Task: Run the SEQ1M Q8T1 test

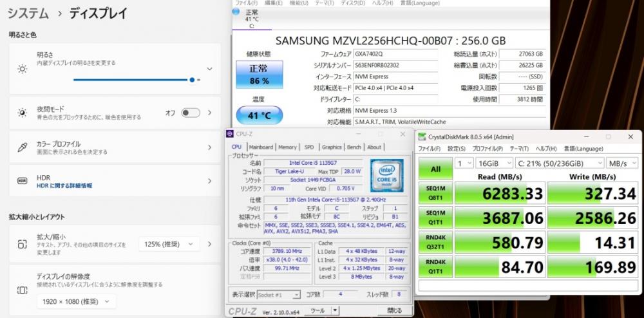Action: (x=435, y=193)
